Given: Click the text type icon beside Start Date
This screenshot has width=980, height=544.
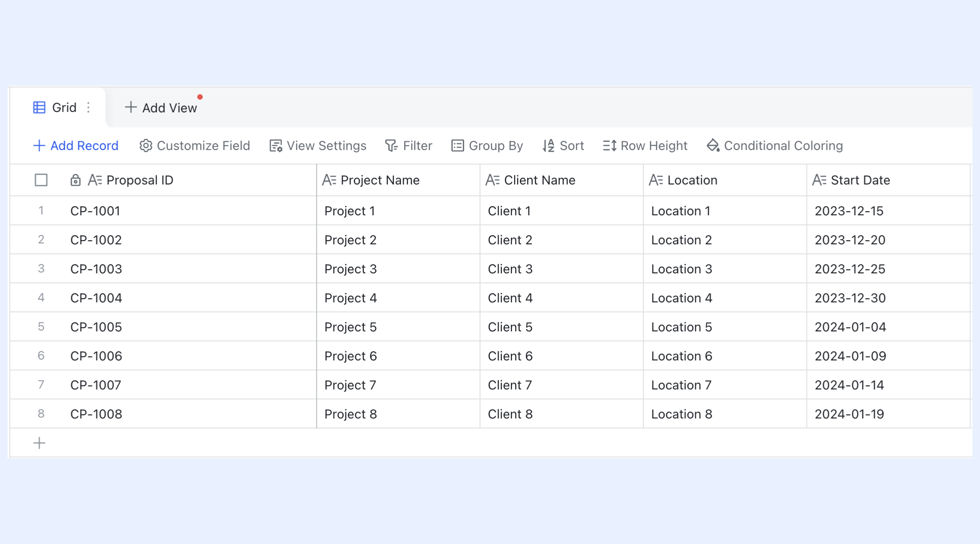Looking at the screenshot, I should [x=819, y=180].
